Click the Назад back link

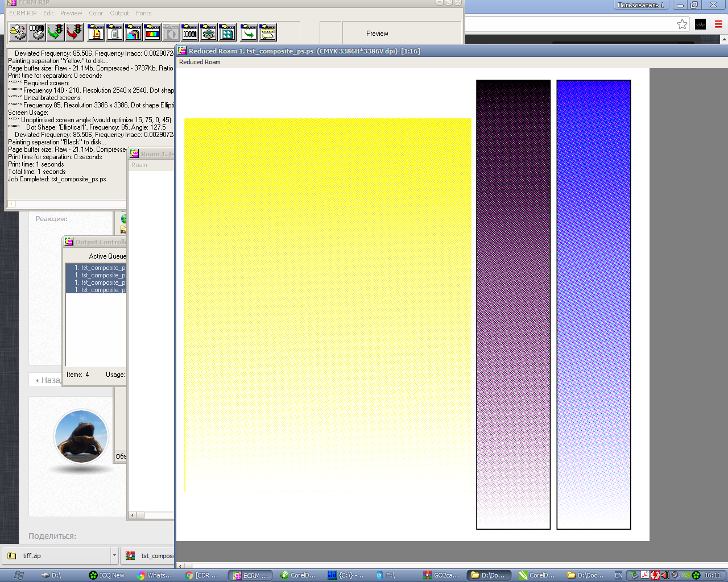[48, 380]
